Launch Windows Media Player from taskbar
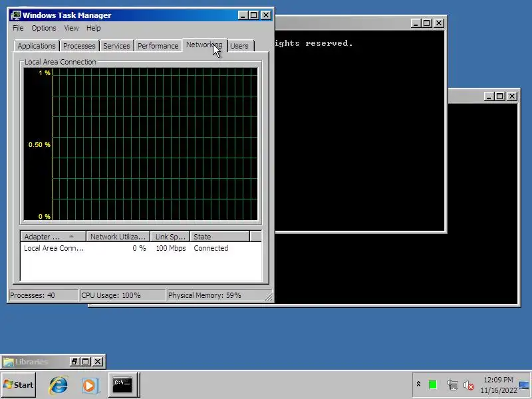Screen dimensions: 532x399 90,386
